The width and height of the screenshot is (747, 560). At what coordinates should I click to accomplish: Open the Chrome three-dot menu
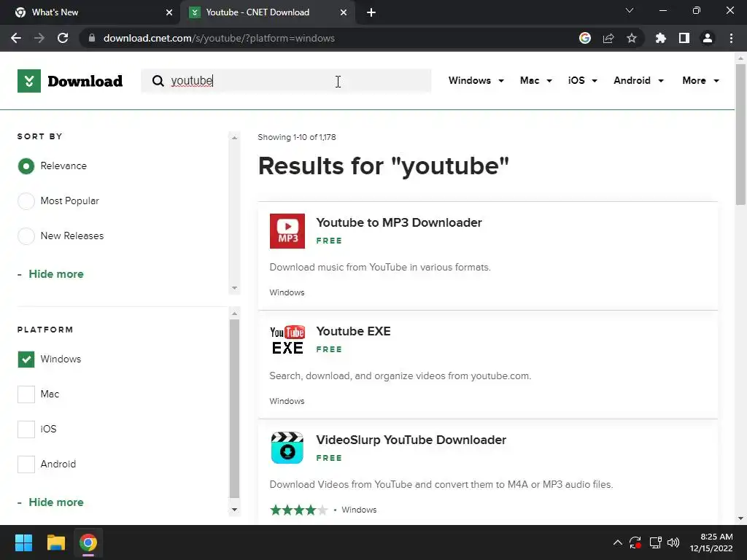click(x=731, y=38)
